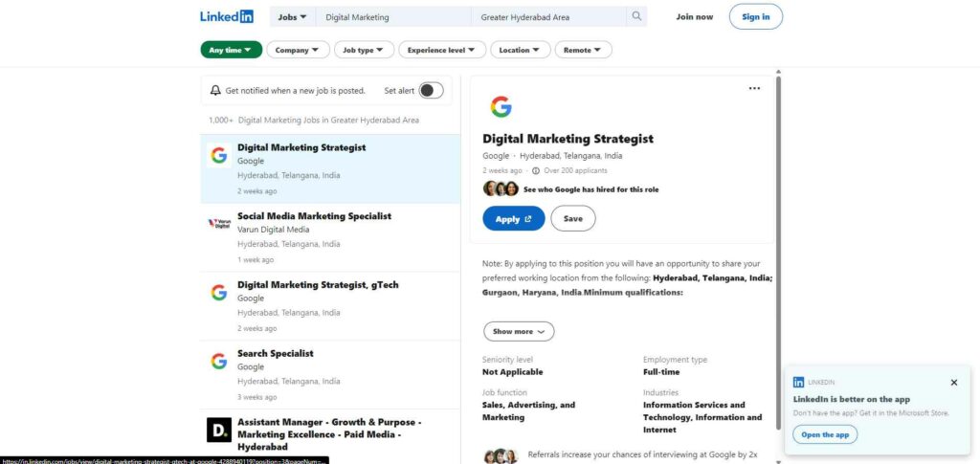Click the '1,000+ Digital Marketing Jobs' results text

pos(314,120)
